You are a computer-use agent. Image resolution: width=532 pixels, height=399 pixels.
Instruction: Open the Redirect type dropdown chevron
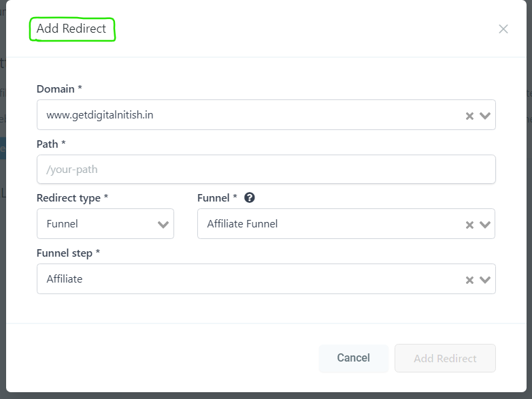pos(163,225)
